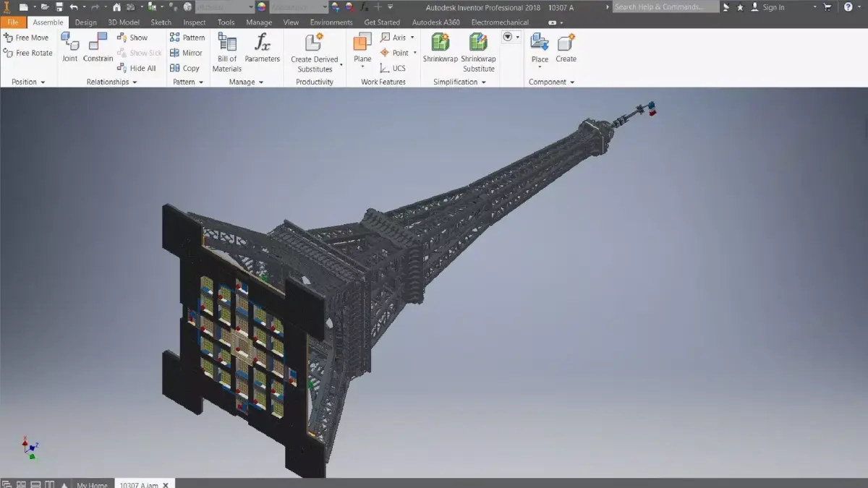Click the Save icon in quick access toolbar
This screenshot has width=868, height=488.
(x=59, y=7)
